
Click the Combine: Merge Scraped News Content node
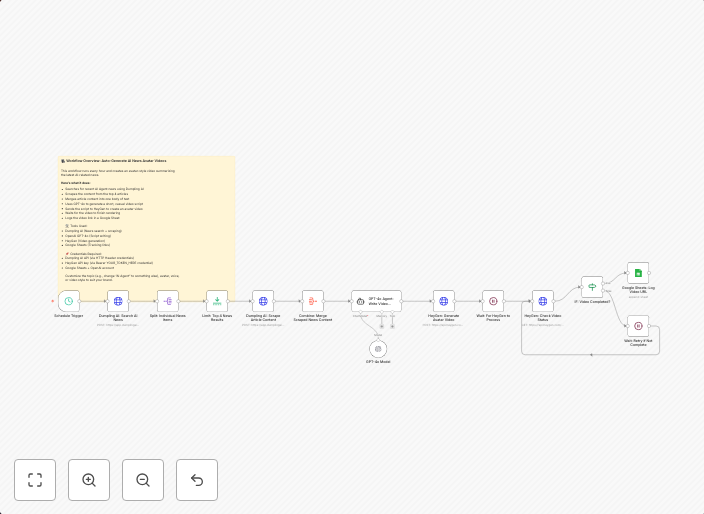(313, 301)
